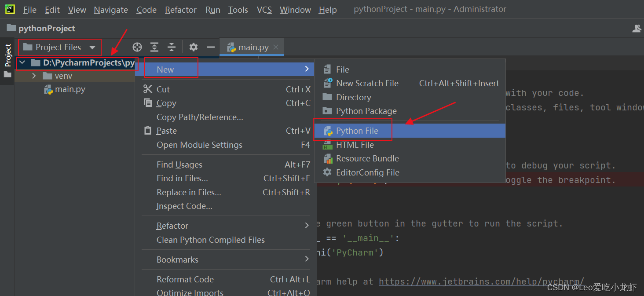
Task: Choose Clean Python Compiled Files
Action: (211, 240)
